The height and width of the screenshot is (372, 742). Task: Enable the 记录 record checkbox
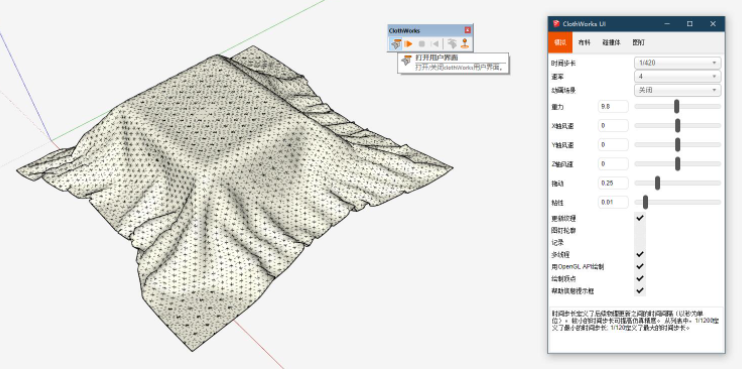click(640, 242)
